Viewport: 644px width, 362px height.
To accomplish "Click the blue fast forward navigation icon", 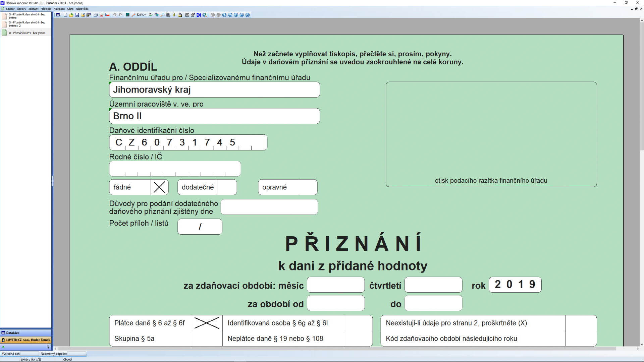I will (x=241, y=15).
